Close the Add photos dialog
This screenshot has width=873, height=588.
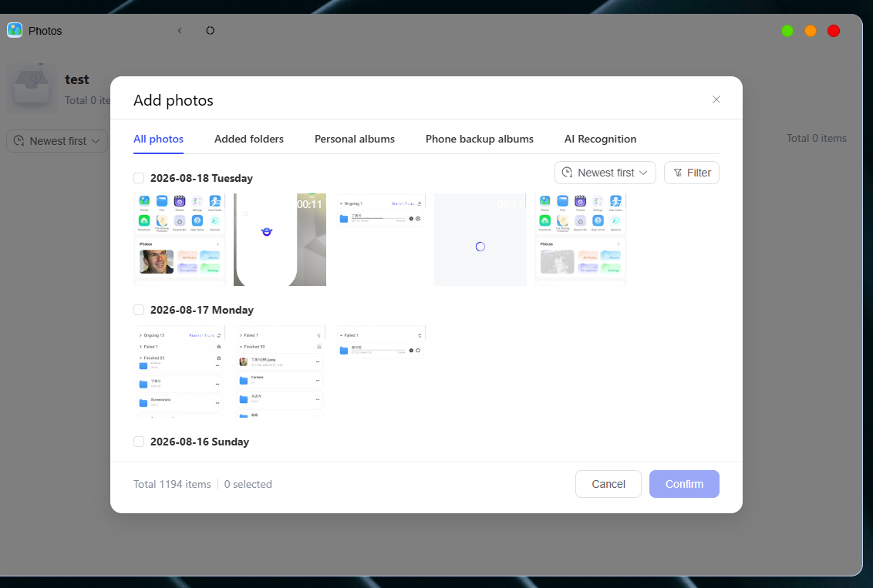716,99
